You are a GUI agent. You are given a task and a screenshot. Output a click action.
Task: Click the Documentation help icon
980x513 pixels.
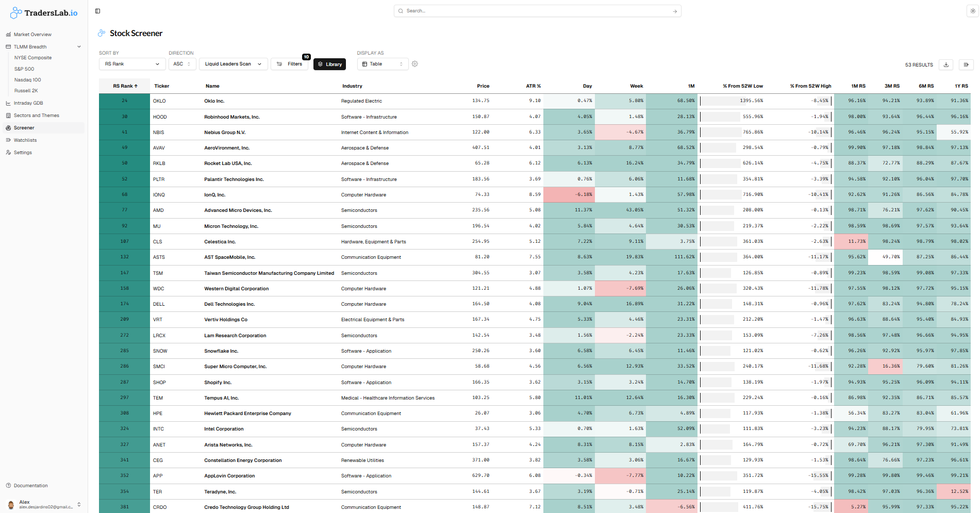[x=8, y=486]
